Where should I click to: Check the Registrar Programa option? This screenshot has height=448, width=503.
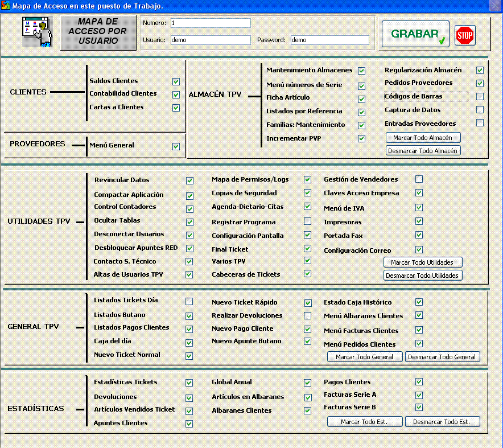[x=307, y=221]
